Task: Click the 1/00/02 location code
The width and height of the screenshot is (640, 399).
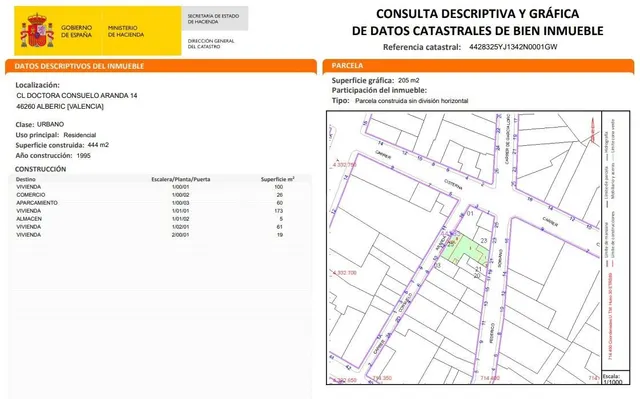Action: pyautogui.click(x=180, y=195)
